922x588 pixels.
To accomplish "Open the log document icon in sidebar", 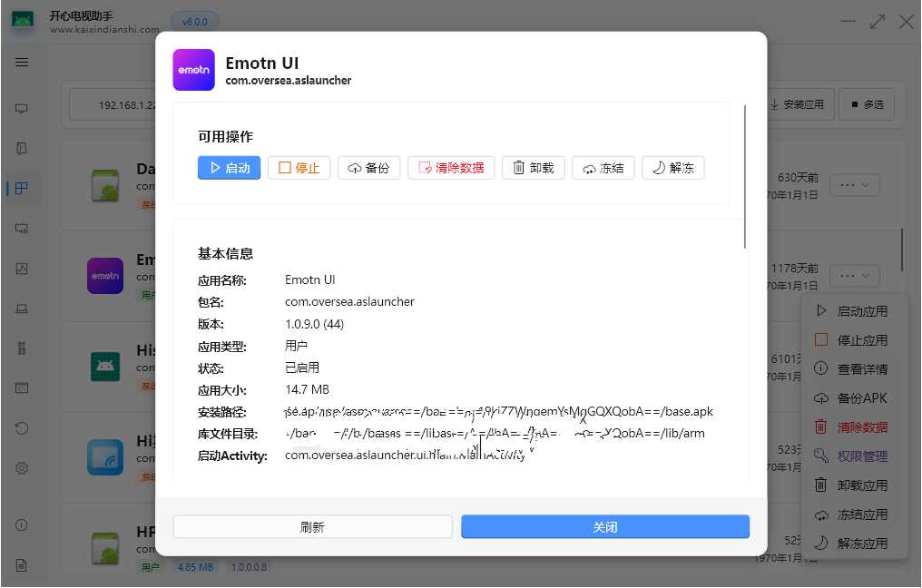I will 20,563.
